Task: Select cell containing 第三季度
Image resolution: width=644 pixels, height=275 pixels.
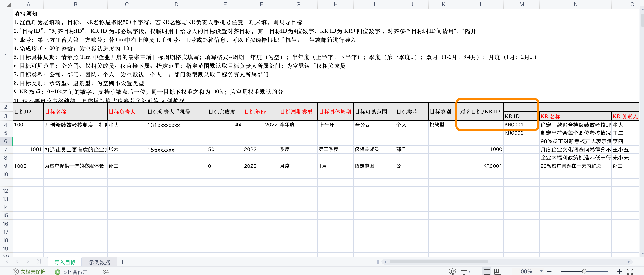Action: pyautogui.click(x=335, y=149)
